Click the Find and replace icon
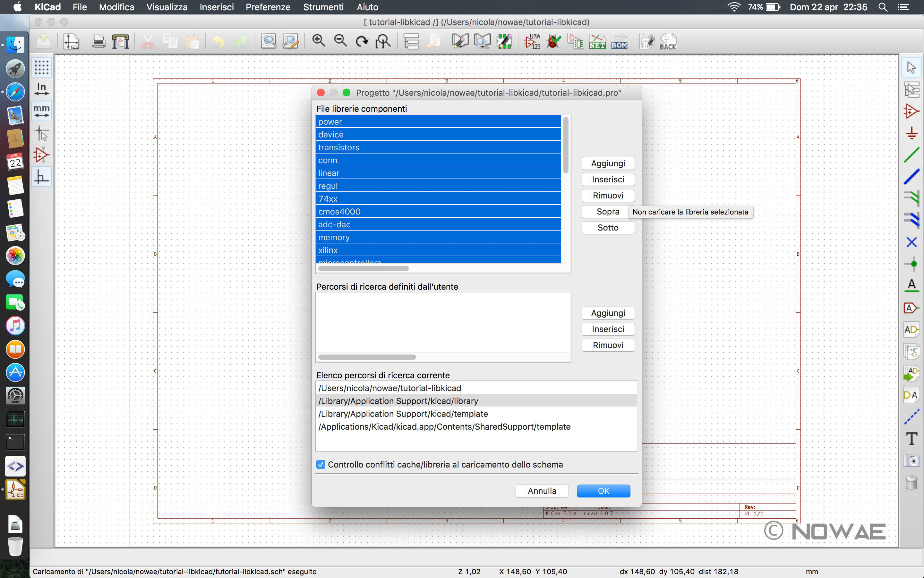The image size is (924, 578). click(291, 41)
